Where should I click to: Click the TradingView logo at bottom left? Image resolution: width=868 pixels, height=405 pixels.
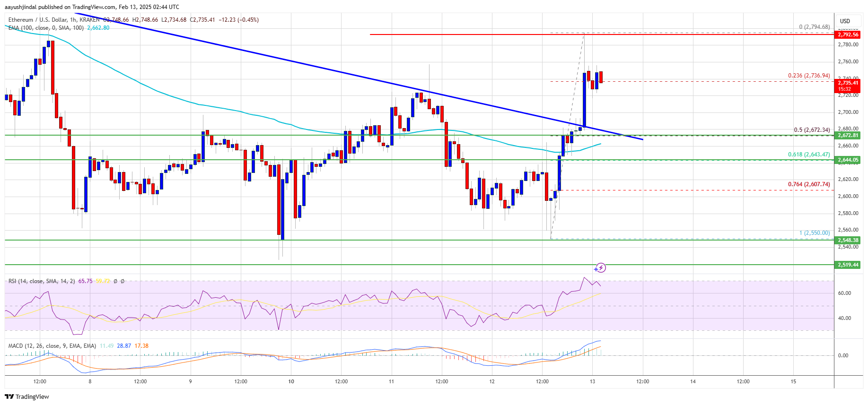(27, 396)
